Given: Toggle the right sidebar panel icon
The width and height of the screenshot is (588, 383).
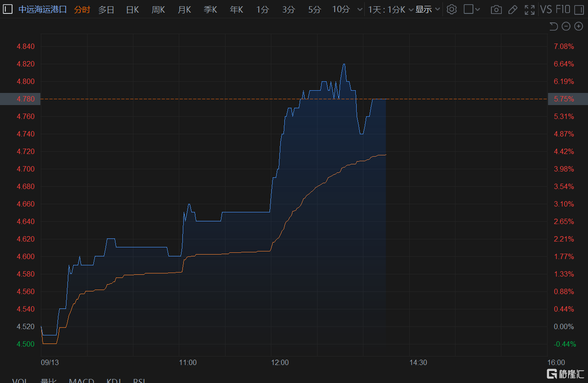Looking at the screenshot, I should [x=579, y=9].
